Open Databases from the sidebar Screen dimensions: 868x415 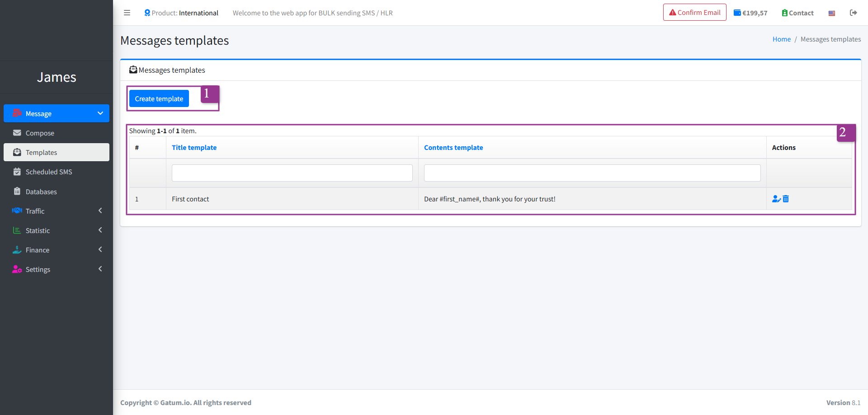[41, 191]
